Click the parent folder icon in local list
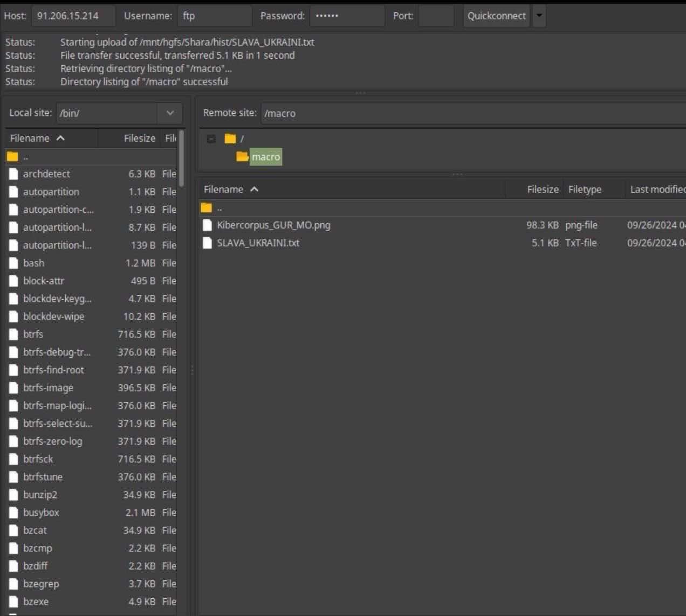 [13, 157]
